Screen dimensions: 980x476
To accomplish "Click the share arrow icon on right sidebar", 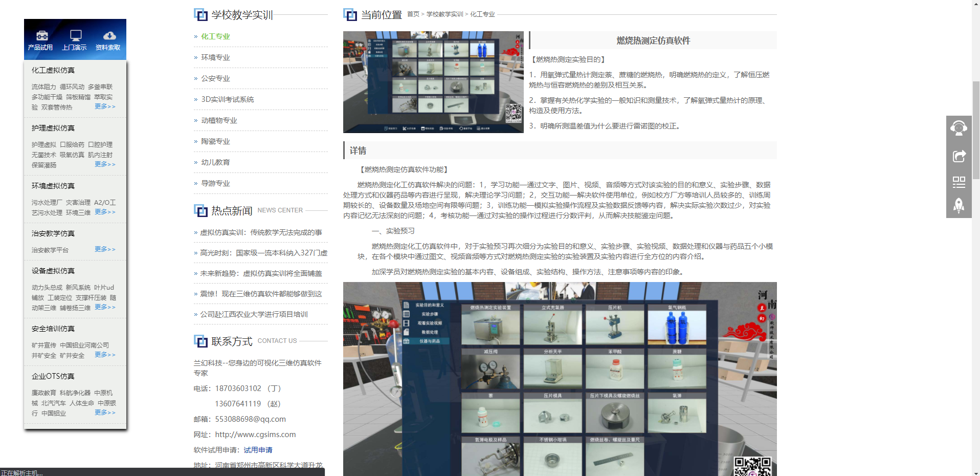I will (x=959, y=156).
